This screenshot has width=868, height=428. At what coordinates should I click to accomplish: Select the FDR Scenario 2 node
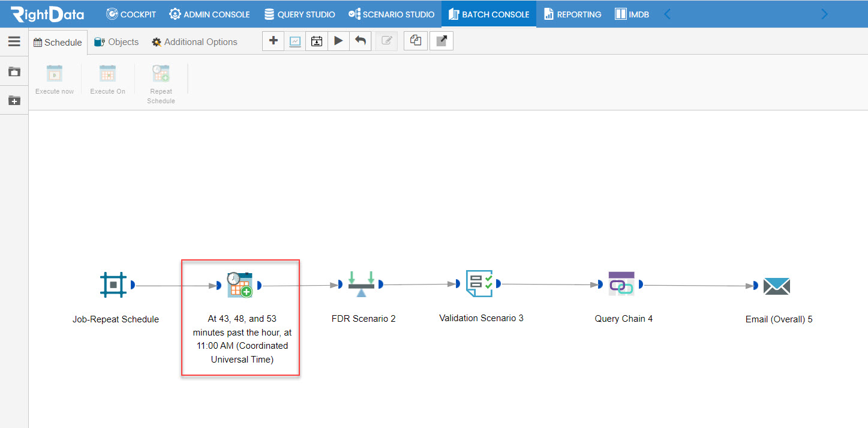[x=362, y=284]
